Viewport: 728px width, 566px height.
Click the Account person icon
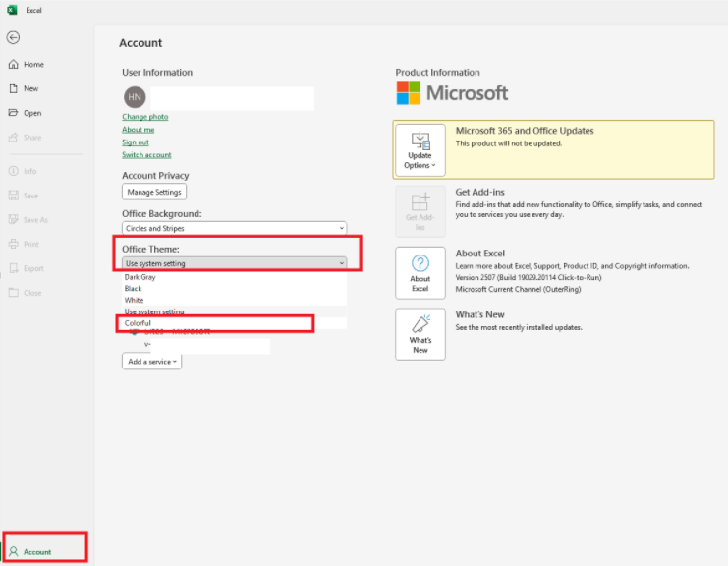pos(14,551)
